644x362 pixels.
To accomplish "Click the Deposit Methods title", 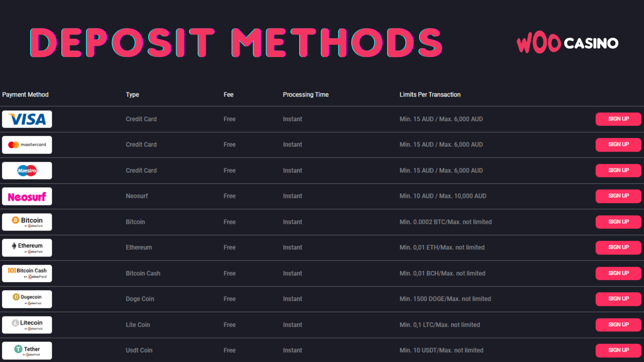I will click(236, 43).
